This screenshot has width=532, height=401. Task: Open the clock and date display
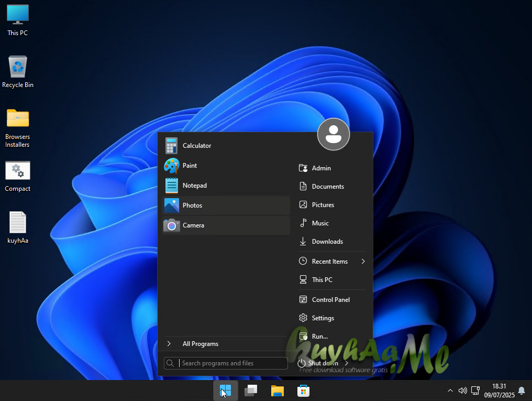(499, 391)
